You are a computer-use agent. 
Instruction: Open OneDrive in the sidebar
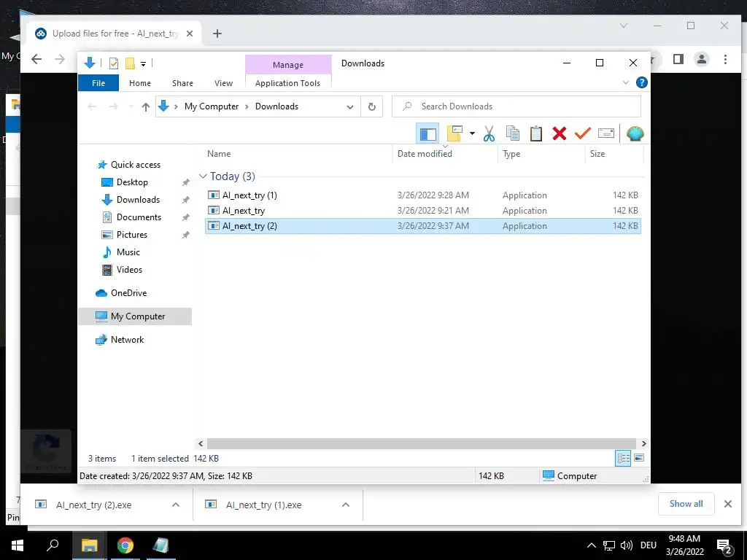click(128, 293)
